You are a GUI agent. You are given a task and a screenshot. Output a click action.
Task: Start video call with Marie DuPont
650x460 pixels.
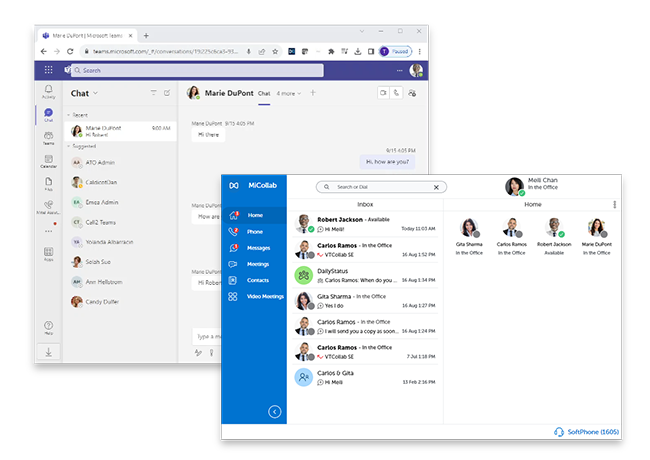[x=383, y=93]
